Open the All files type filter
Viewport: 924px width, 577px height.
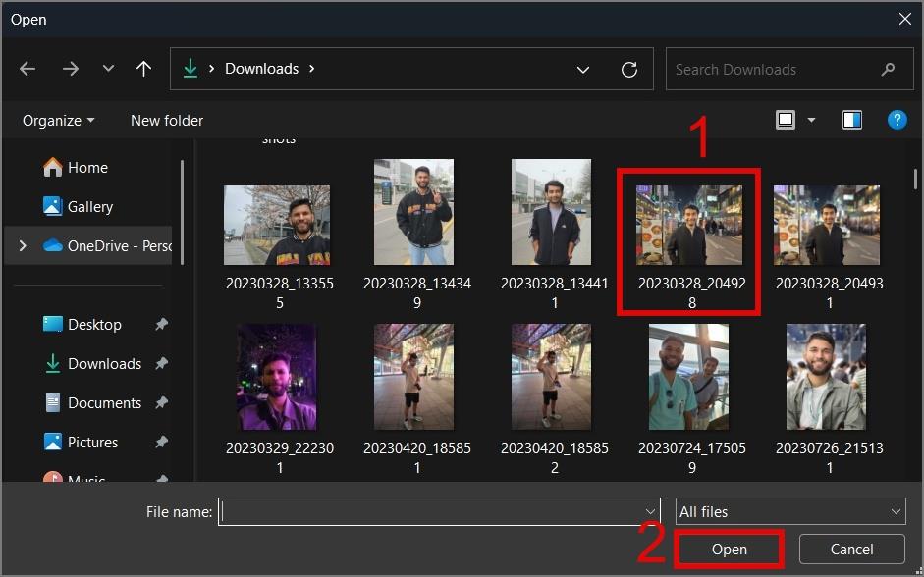pyautogui.click(x=790, y=511)
